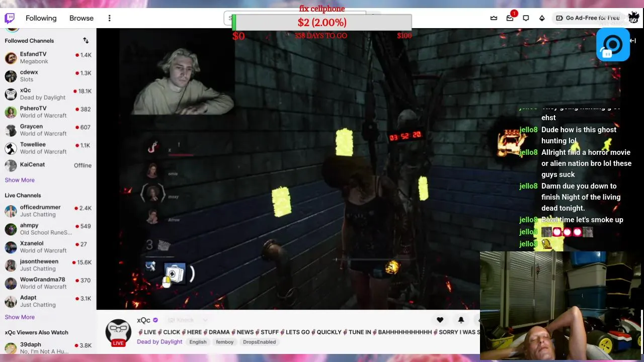Toggle the follow heart button
644x362 pixels.
coord(440,320)
